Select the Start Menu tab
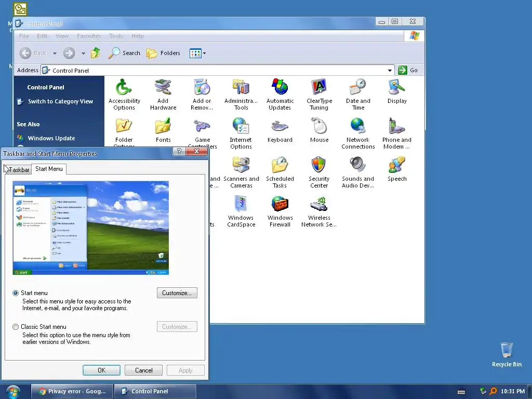 pyautogui.click(x=49, y=169)
